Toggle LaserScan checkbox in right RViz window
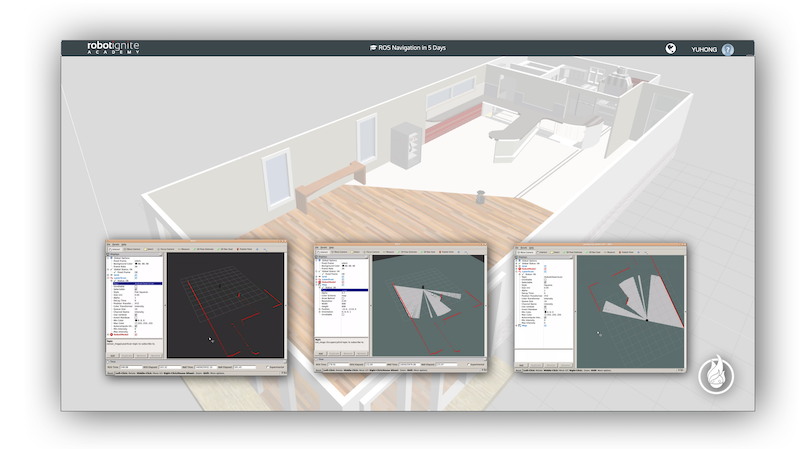 (x=545, y=271)
